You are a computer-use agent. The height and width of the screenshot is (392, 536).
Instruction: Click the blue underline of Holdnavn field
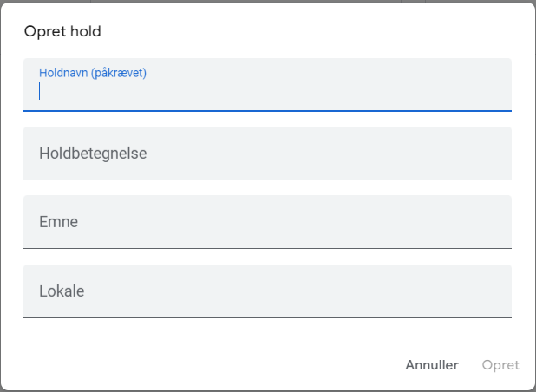[267, 111]
